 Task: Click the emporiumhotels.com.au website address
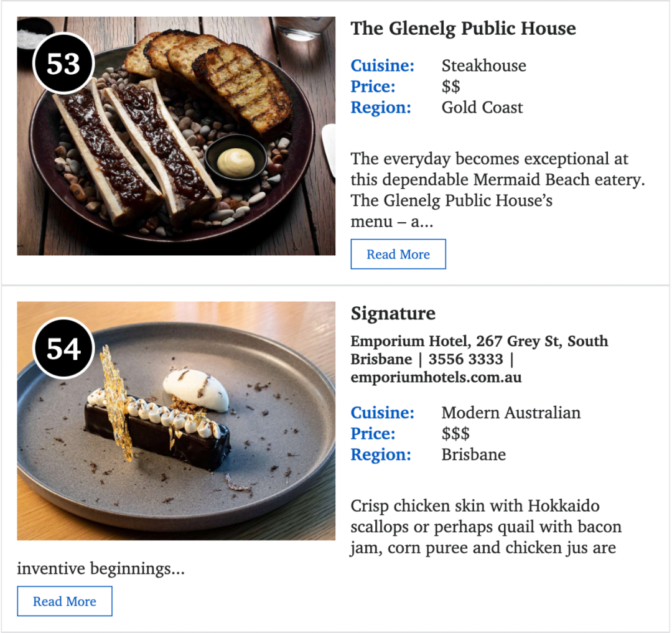[436, 378]
